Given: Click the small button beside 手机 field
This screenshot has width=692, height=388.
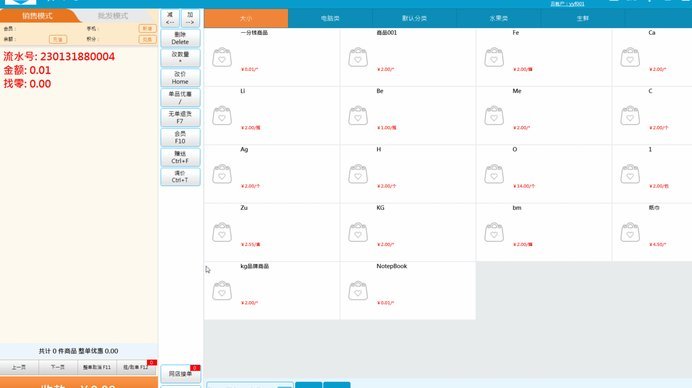Looking at the screenshot, I should [147, 28].
